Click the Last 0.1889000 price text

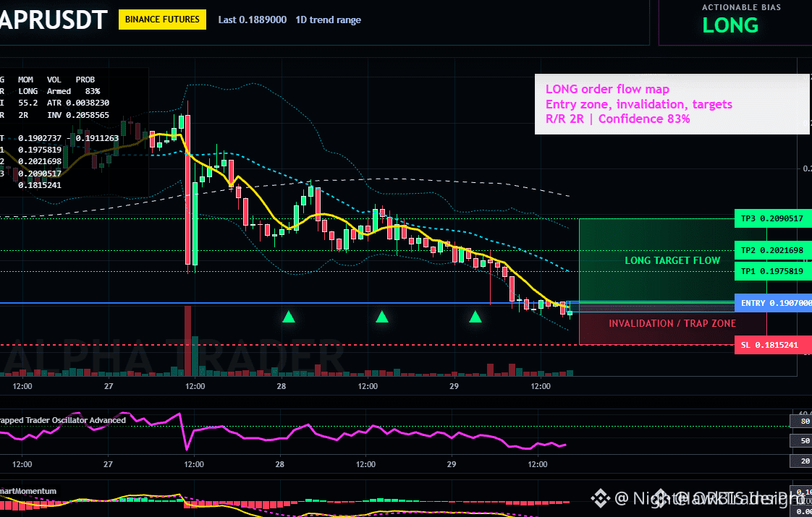(x=252, y=20)
